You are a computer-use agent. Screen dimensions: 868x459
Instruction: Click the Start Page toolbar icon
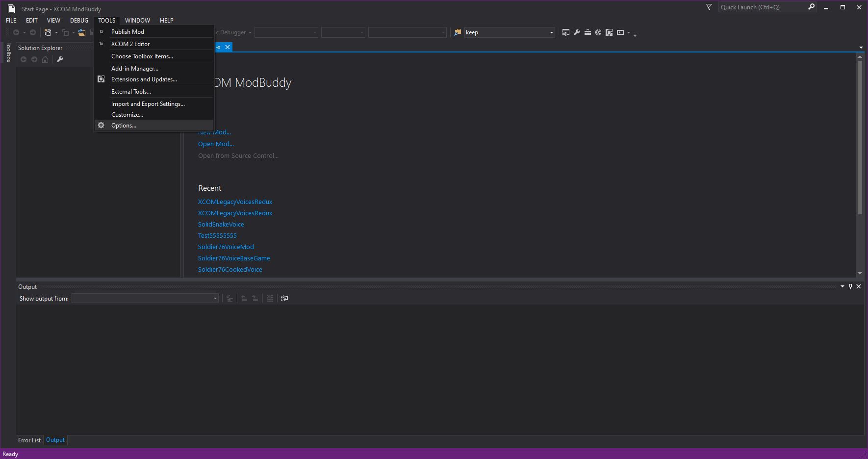(x=598, y=32)
